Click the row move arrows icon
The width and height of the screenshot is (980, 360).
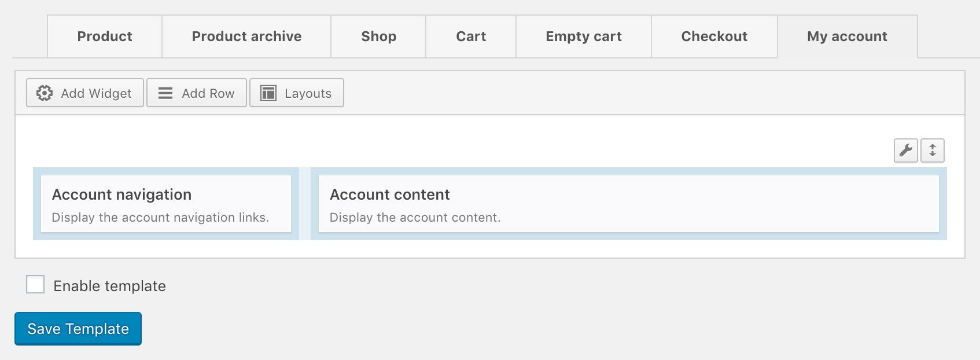[x=933, y=150]
